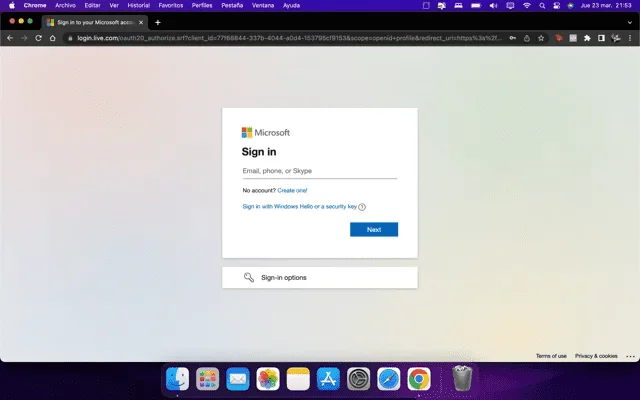Reload the page with the refresh icon

pos(39,38)
